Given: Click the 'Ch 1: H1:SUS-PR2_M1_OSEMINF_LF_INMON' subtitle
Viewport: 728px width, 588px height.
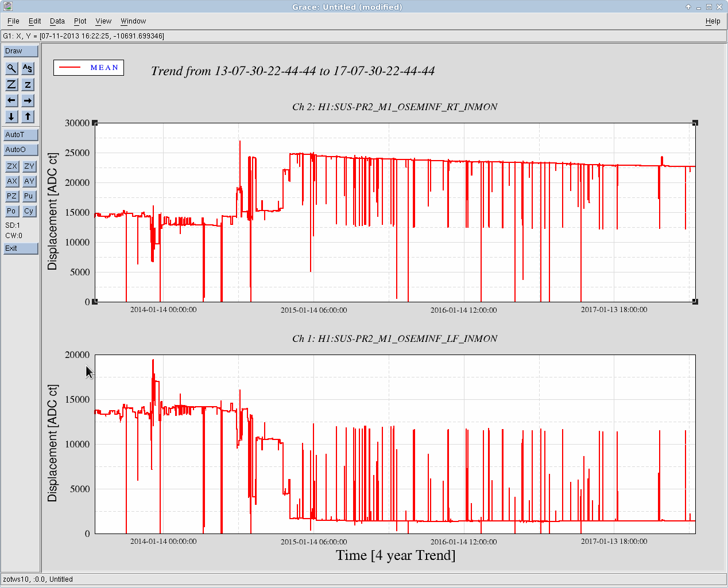Looking at the screenshot, I should tap(395, 338).
